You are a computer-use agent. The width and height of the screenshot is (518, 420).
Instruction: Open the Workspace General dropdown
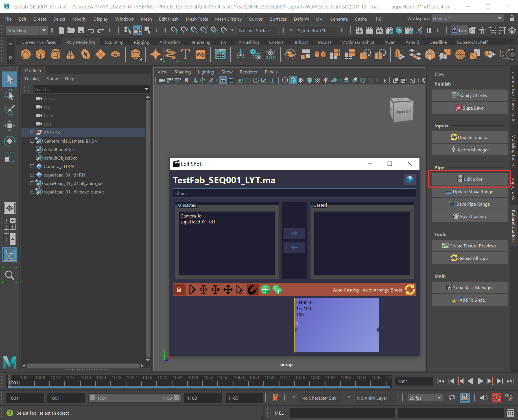coord(467,18)
